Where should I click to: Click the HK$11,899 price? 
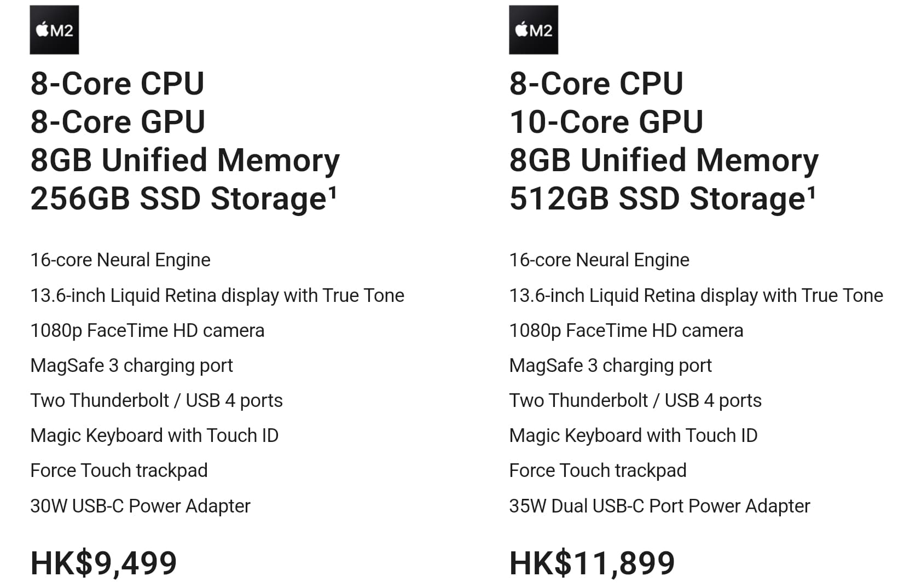click(x=592, y=563)
